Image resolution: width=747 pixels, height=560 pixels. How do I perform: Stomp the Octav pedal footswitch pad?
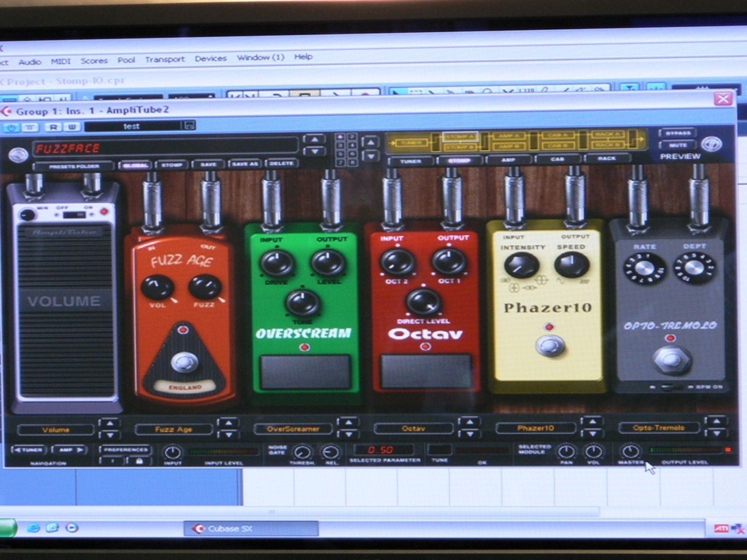coord(426,371)
